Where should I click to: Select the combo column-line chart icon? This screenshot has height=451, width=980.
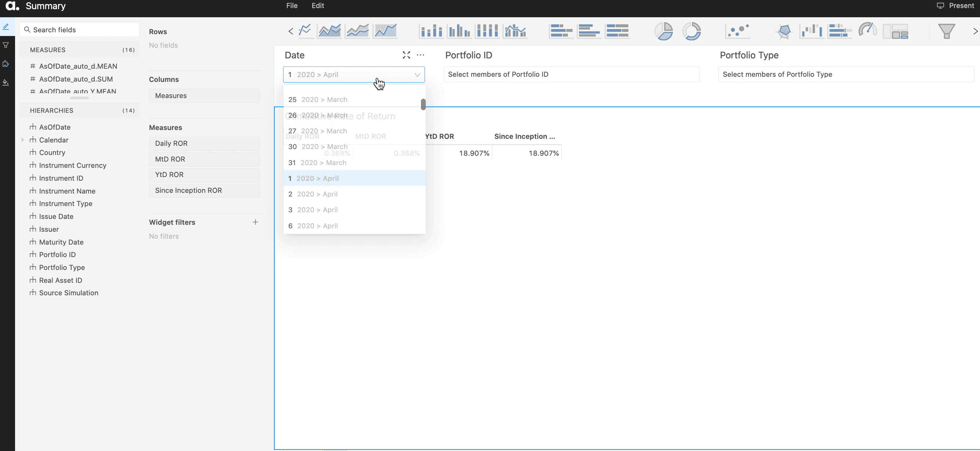pos(515,30)
